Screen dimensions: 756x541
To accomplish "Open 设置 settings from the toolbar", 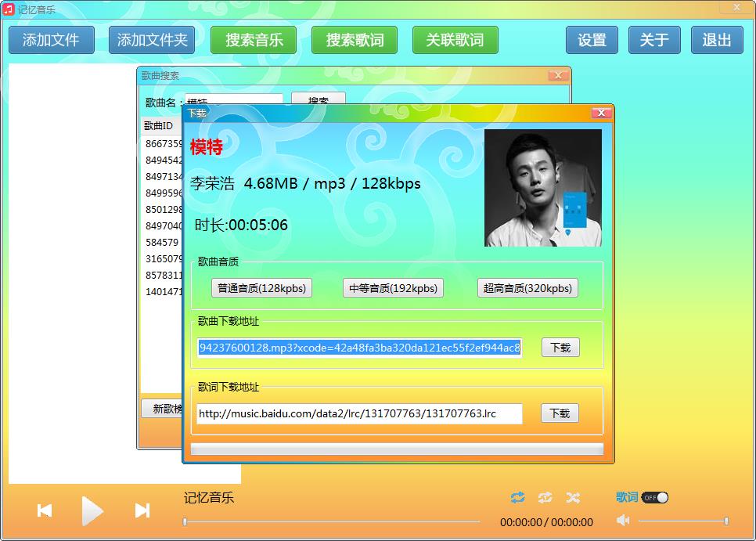I will [592, 40].
